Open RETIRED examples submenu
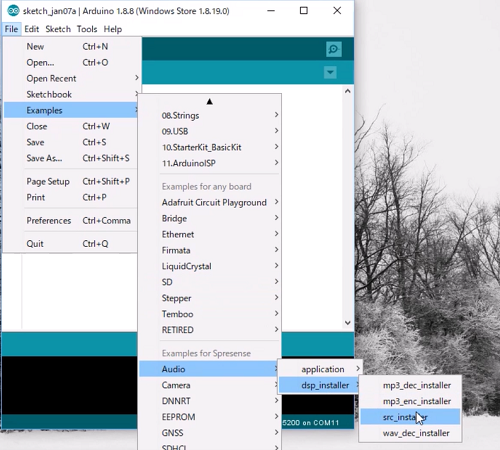The image size is (500, 450). [x=210, y=330]
